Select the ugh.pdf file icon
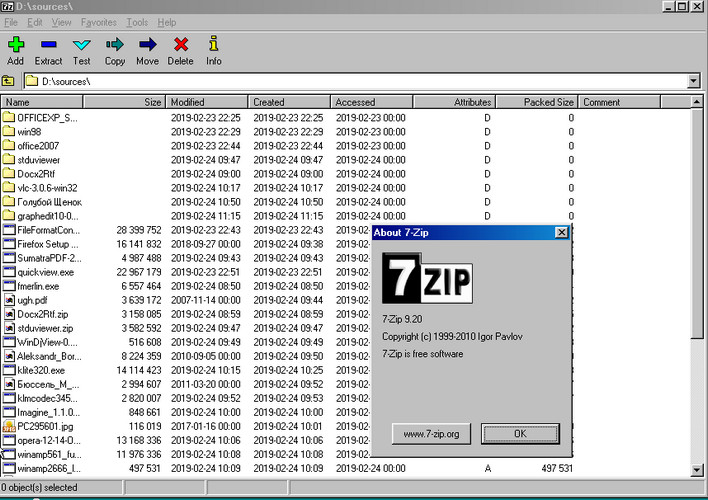The height and width of the screenshot is (500, 708). [9, 300]
